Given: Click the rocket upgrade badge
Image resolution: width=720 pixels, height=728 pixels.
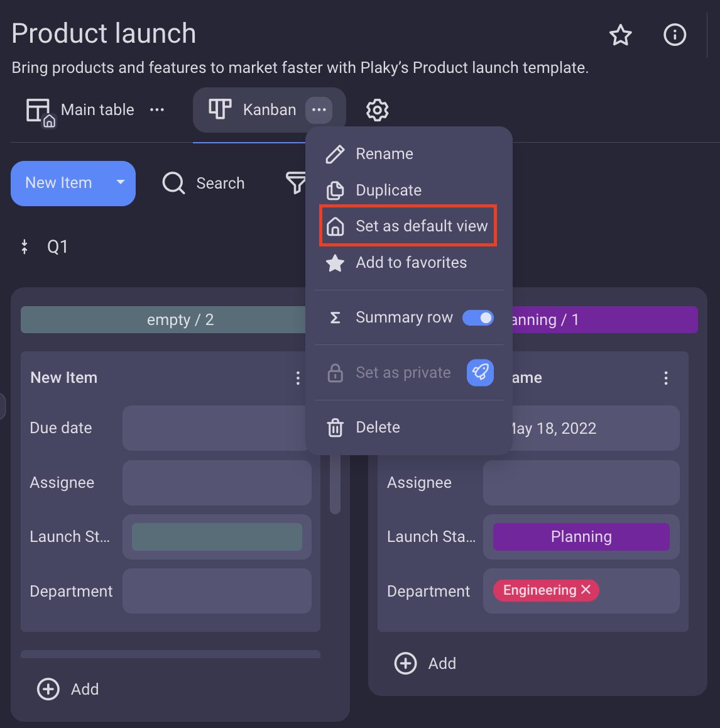Looking at the screenshot, I should [480, 372].
